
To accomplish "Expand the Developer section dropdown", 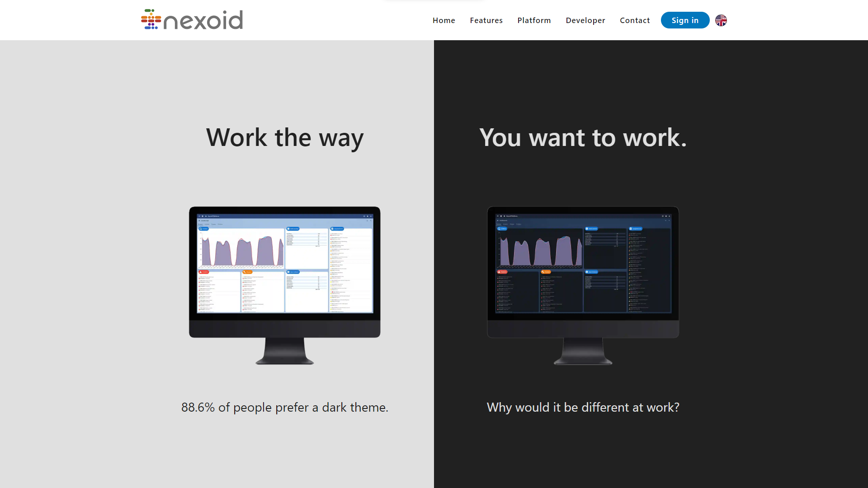I will click(585, 20).
